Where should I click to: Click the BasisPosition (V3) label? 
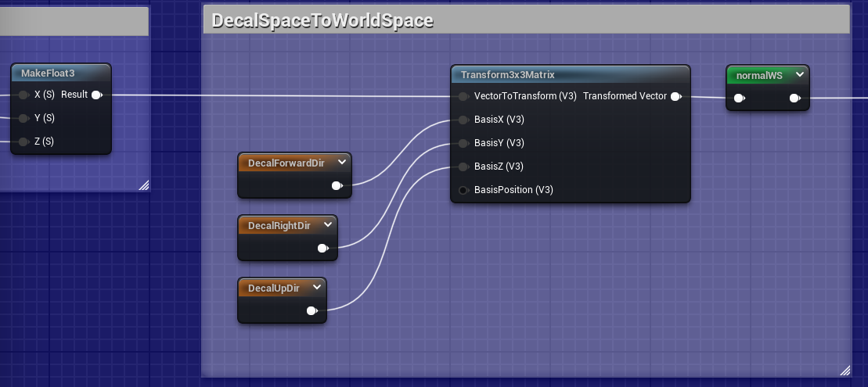pyautogui.click(x=513, y=190)
